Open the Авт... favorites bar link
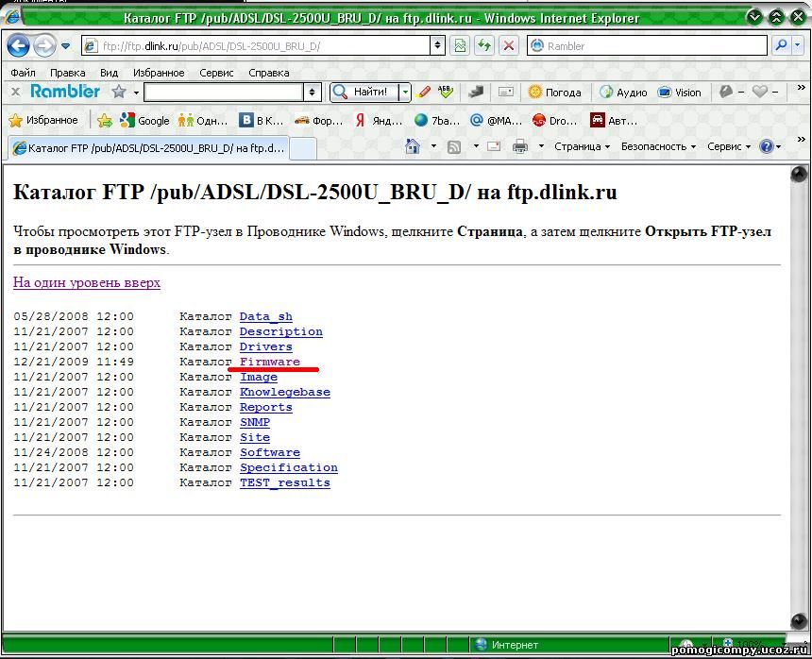The height and width of the screenshot is (659, 812). pyautogui.click(x=614, y=121)
